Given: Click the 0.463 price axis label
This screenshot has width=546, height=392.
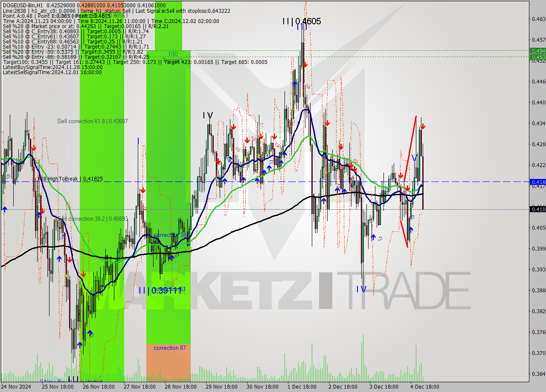Looking at the screenshot, I should (x=538, y=19).
